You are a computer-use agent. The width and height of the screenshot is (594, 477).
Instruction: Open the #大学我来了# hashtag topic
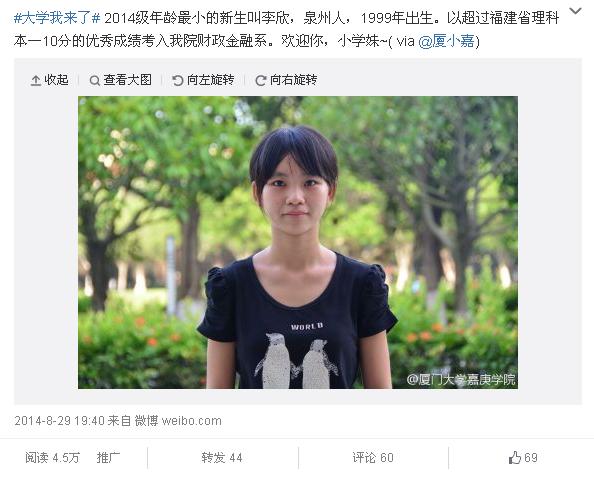[57, 18]
